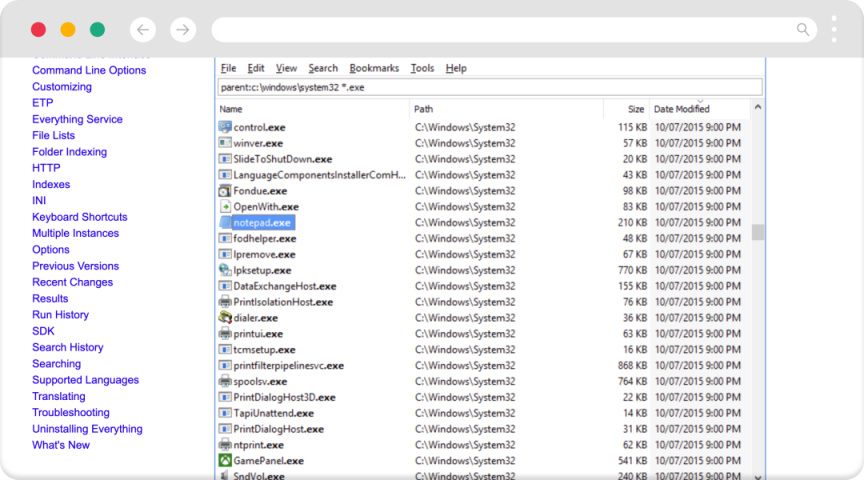Open the Edit menu

(256, 68)
